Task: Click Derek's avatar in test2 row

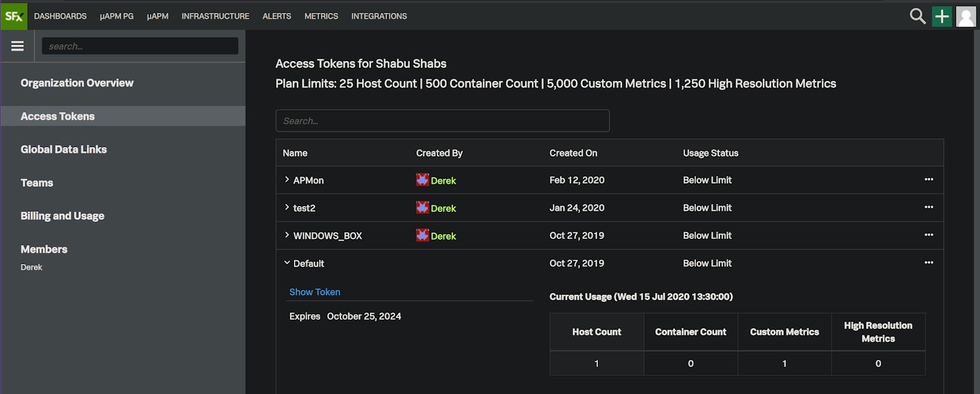Action: pos(423,207)
